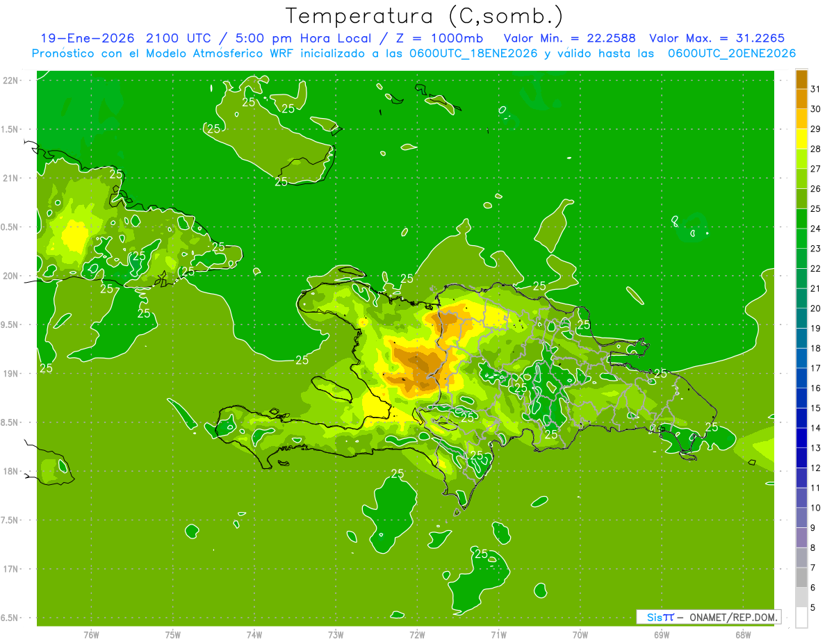
Task: Click the "20N" latitude axis label
Action: pyautogui.click(x=11, y=276)
